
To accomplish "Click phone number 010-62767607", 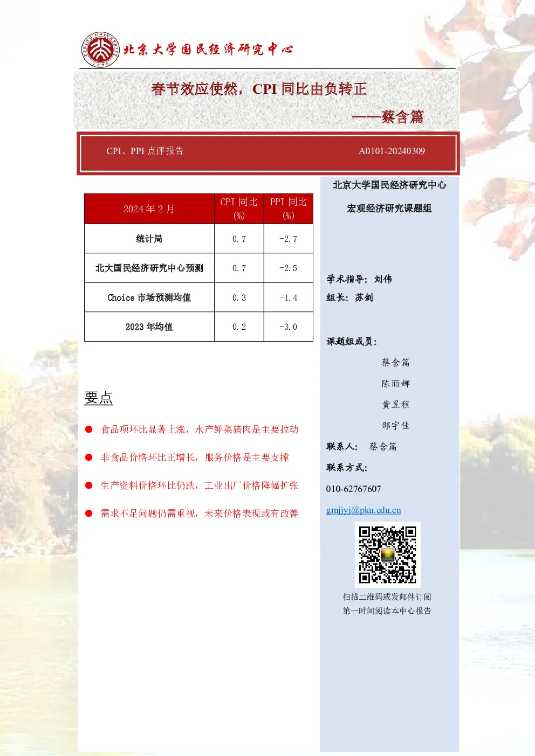I will pos(353,489).
